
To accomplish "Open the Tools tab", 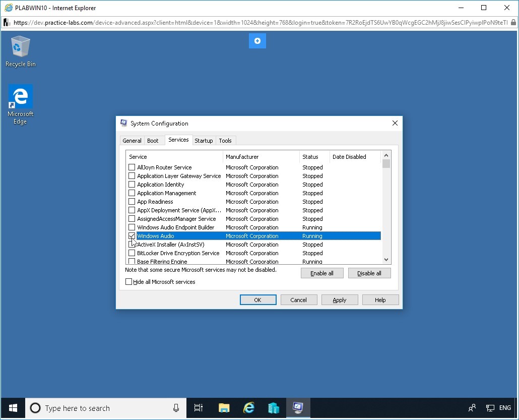I will click(225, 141).
